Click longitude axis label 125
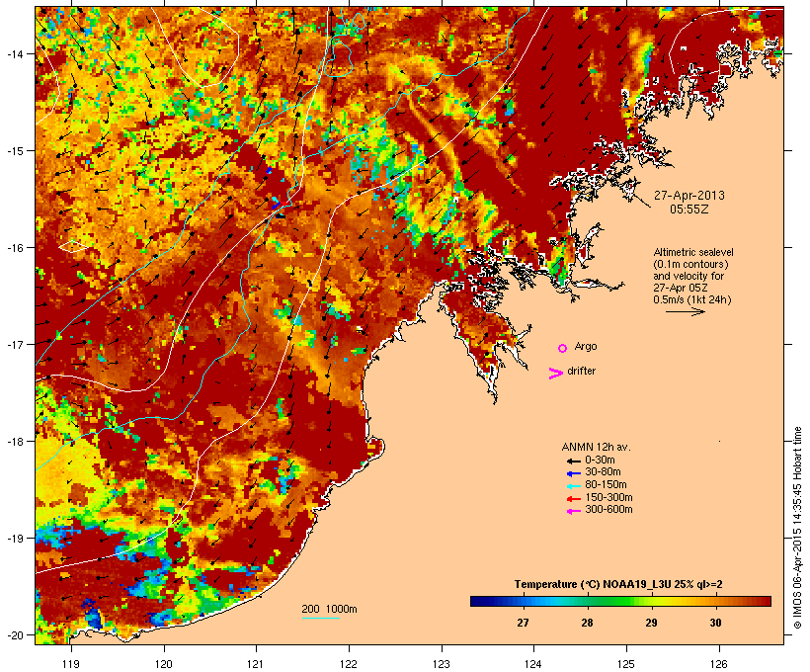 (x=626, y=664)
